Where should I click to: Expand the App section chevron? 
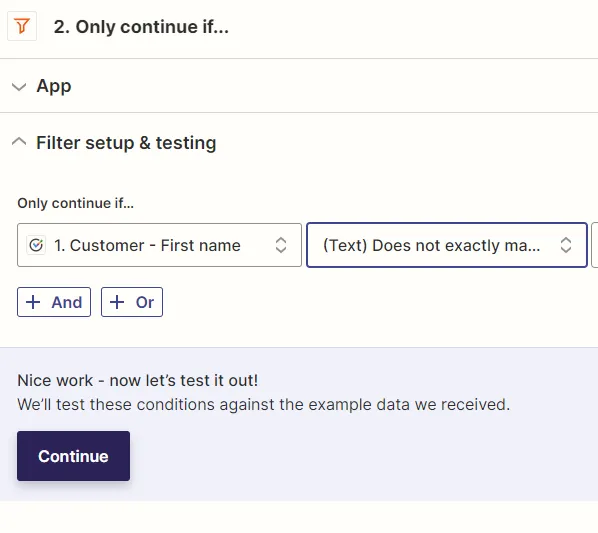coord(19,87)
